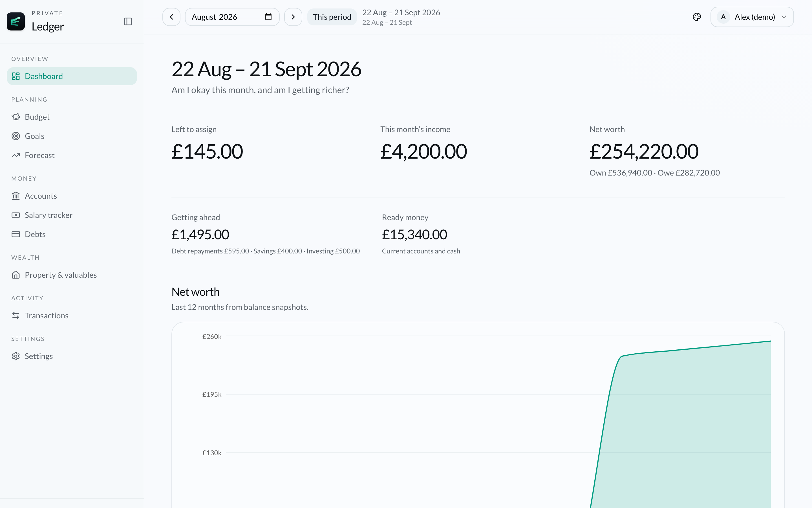This screenshot has width=812, height=508.
Task: Open the Goals page
Action: click(72, 136)
